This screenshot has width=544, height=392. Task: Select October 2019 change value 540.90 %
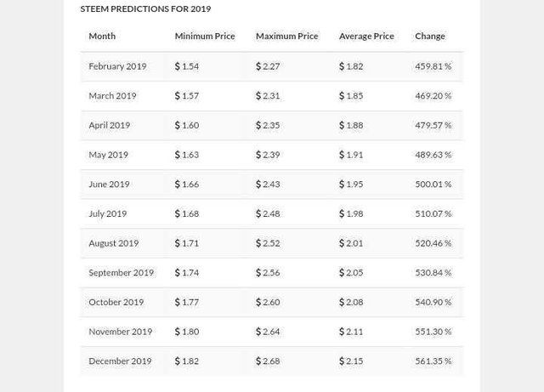point(433,302)
